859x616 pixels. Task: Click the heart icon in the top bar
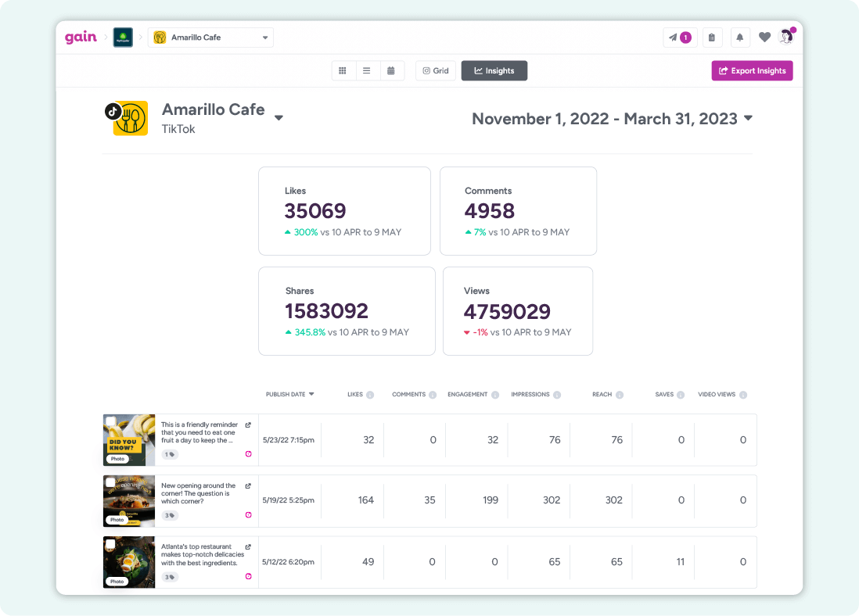[764, 37]
